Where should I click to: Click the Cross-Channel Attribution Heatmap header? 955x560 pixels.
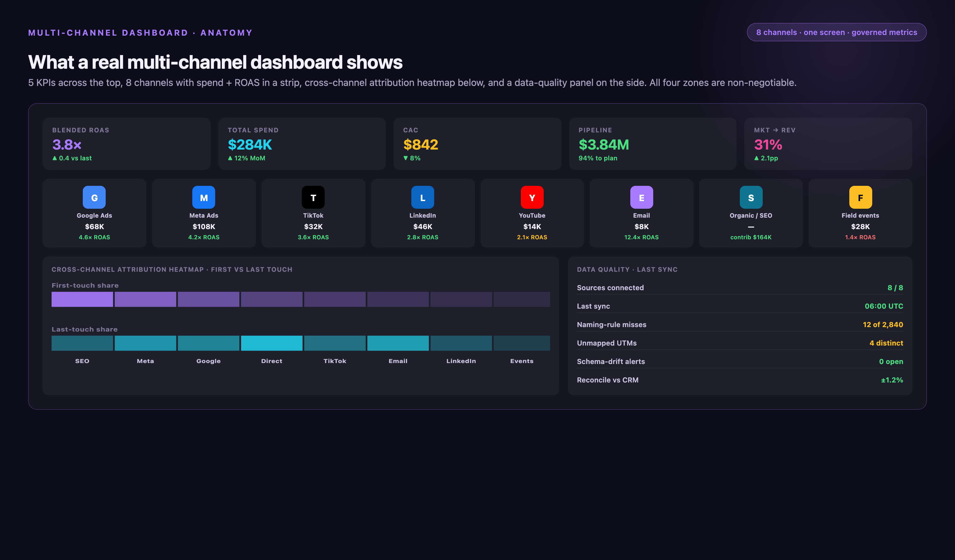[172, 269]
